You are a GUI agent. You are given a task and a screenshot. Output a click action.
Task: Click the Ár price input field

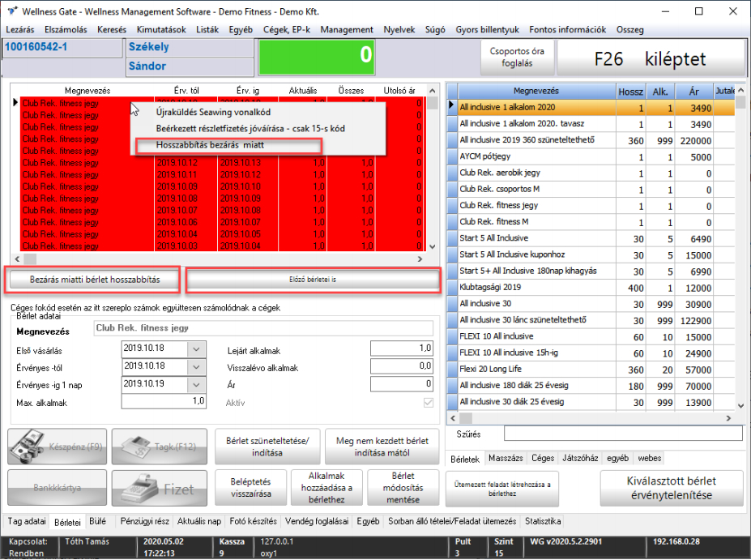tap(402, 384)
